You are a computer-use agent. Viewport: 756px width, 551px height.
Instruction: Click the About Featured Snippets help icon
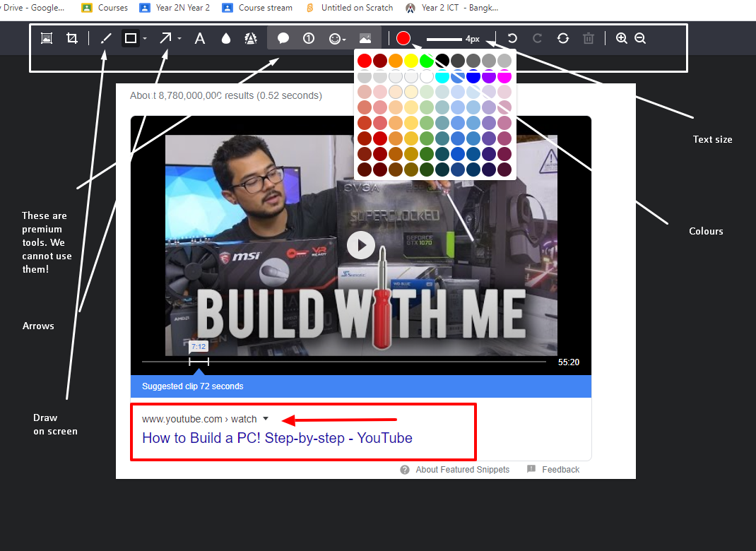click(405, 470)
